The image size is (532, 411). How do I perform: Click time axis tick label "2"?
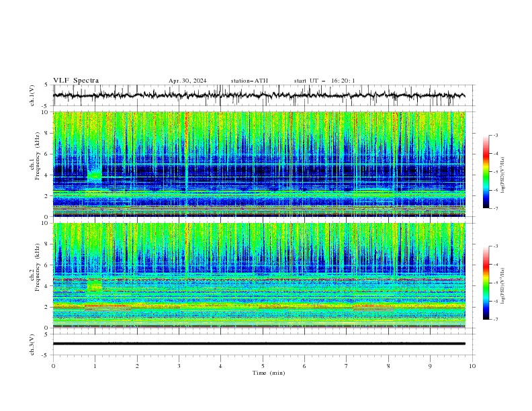(137, 366)
